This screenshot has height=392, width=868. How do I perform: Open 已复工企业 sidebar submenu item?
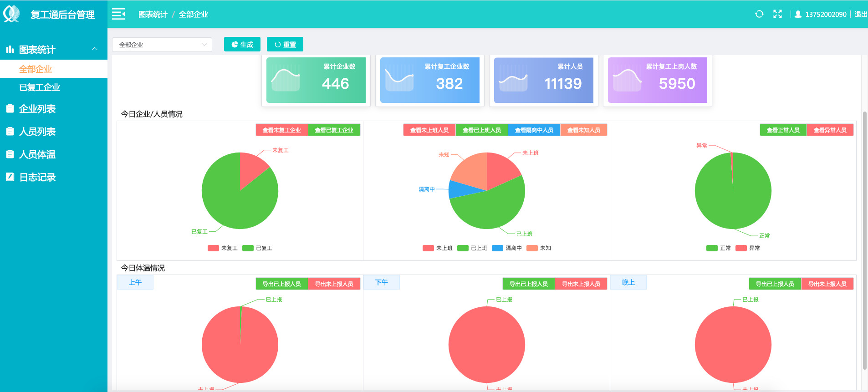click(54, 87)
